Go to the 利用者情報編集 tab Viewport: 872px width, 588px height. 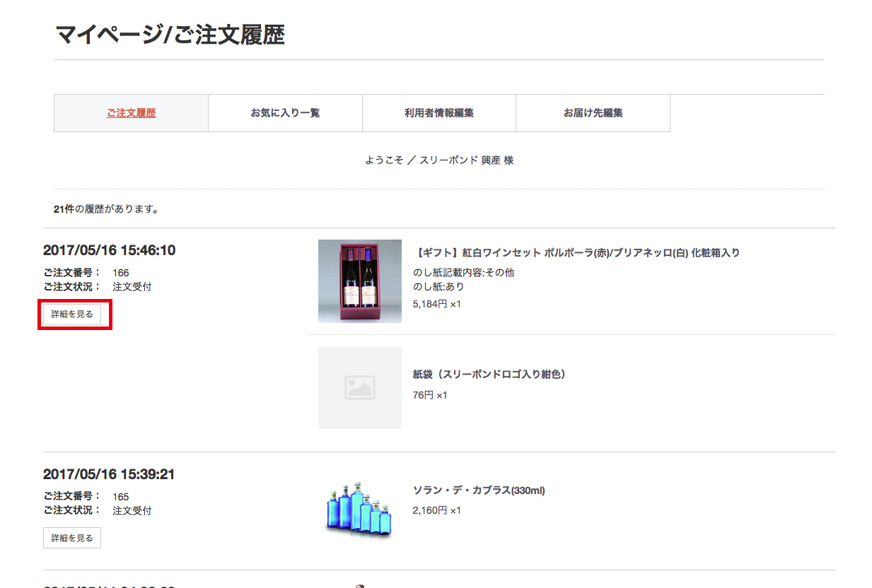click(x=438, y=113)
